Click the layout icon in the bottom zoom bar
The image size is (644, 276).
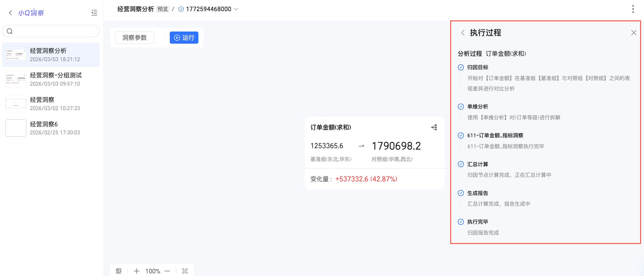119,271
